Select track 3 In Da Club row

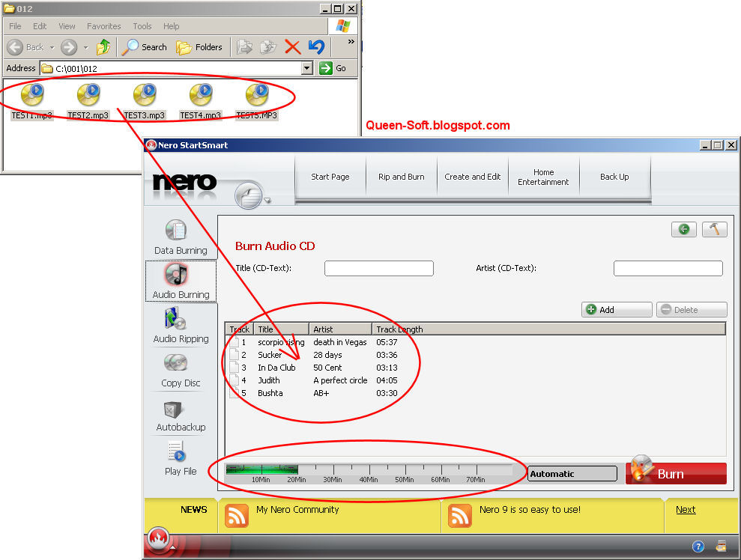pyautogui.click(x=476, y=368)
